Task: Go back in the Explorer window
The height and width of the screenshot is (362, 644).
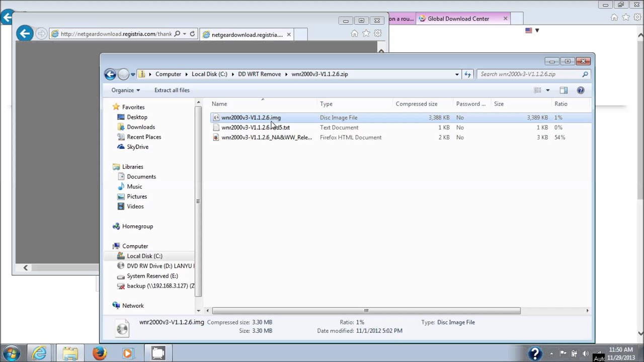Action: coord(110,74)
